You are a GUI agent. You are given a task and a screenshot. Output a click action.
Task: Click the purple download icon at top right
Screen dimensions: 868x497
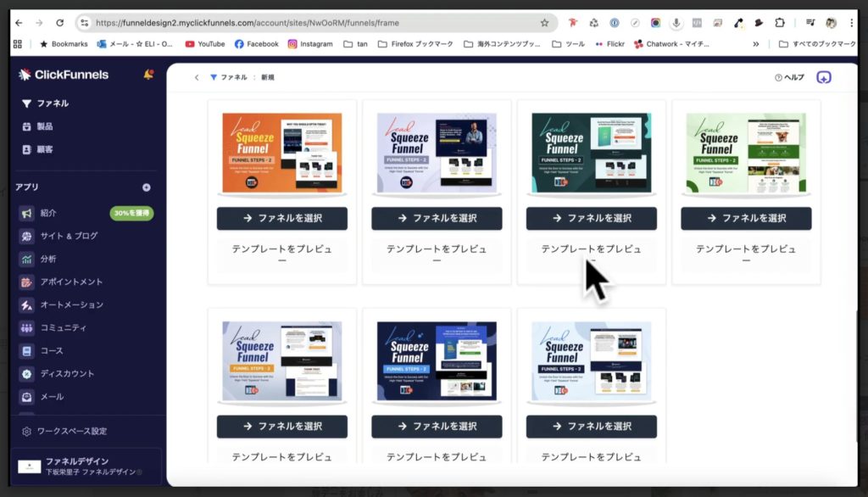click(x=824, y=77)
